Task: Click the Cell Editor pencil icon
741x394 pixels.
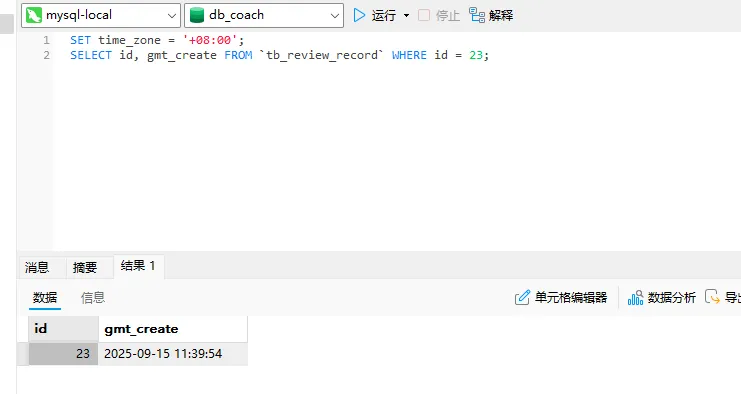Action: click(522, 297)
